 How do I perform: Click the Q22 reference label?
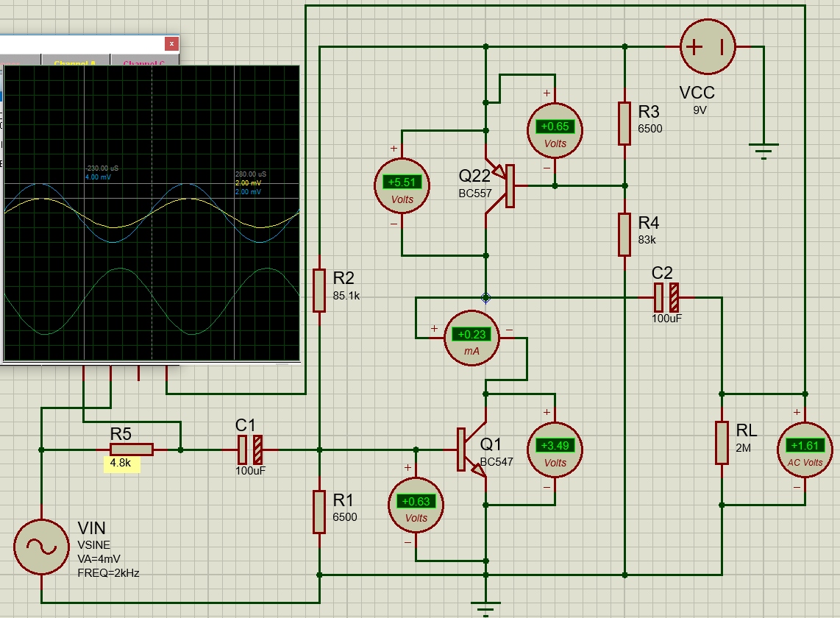(474, 176)
